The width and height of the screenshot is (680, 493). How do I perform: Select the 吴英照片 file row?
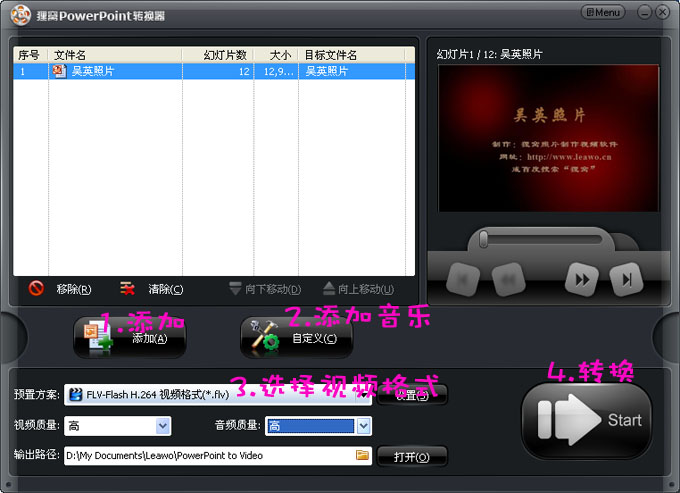(x=214, y=71)
